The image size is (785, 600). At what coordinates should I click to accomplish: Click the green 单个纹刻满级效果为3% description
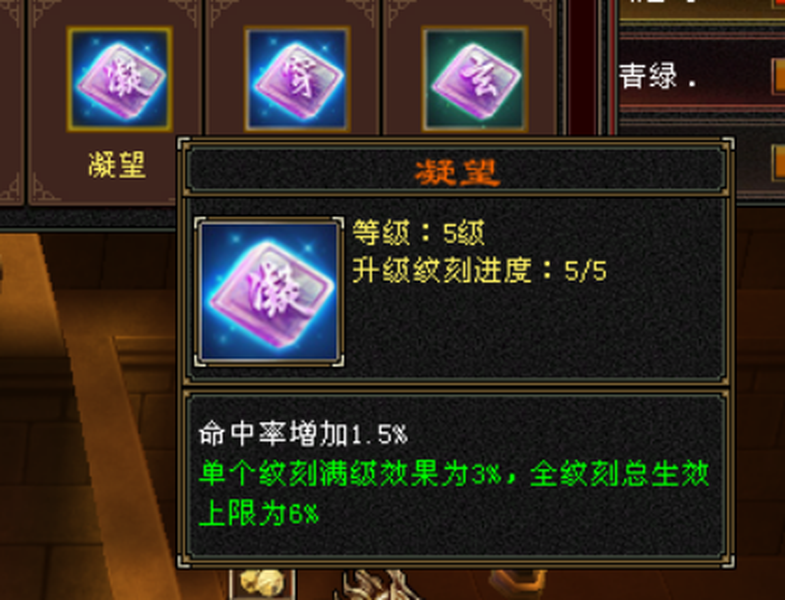(x=454, y=474)
